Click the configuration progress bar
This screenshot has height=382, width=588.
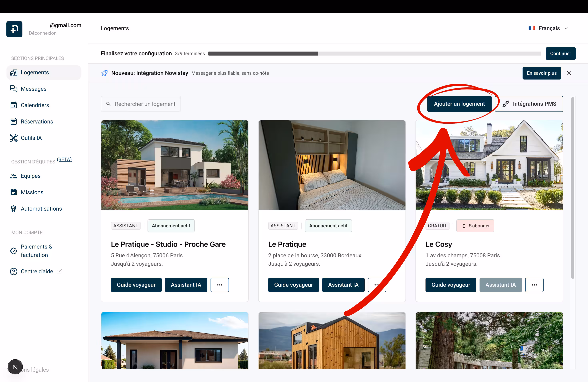[374, 54]
